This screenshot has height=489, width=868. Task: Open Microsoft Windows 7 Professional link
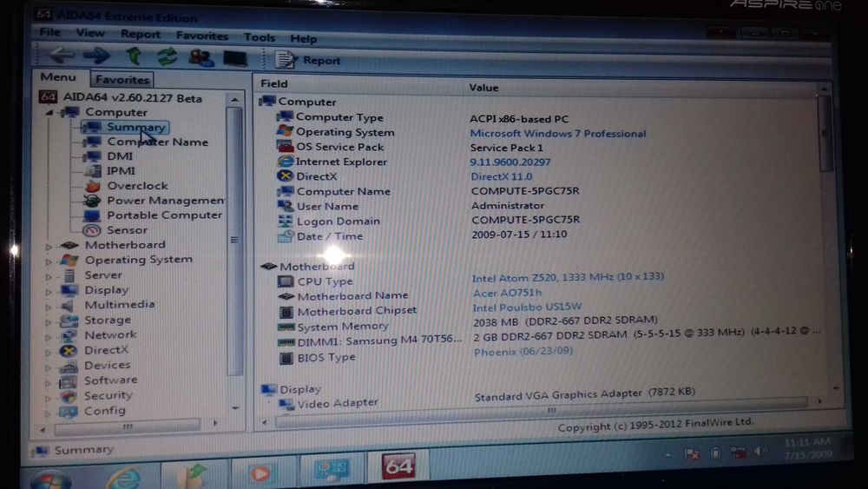(558, 134)
